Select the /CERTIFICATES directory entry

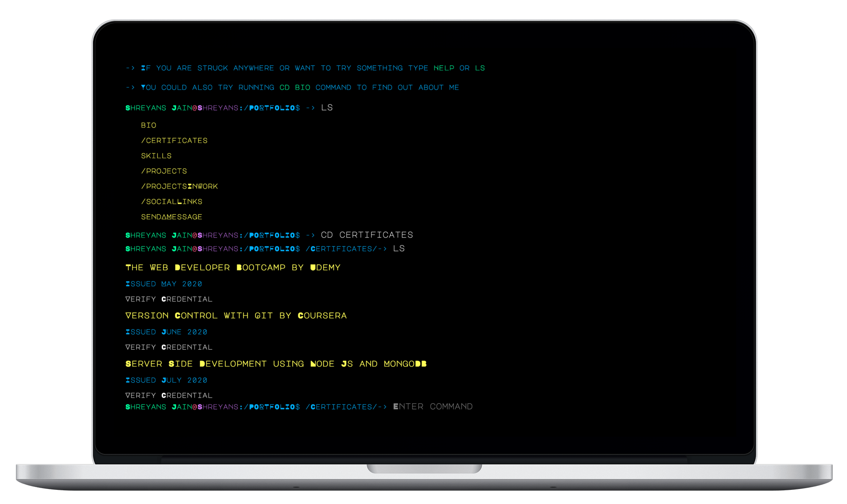coord(174,141)
